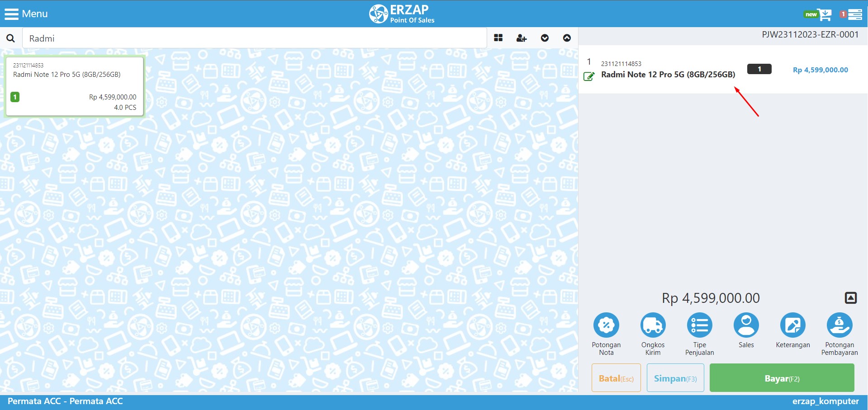Screen dimensions: 868x410
Task: Click erzap_komputer username in footer
Action: click(x=825, y=401)
